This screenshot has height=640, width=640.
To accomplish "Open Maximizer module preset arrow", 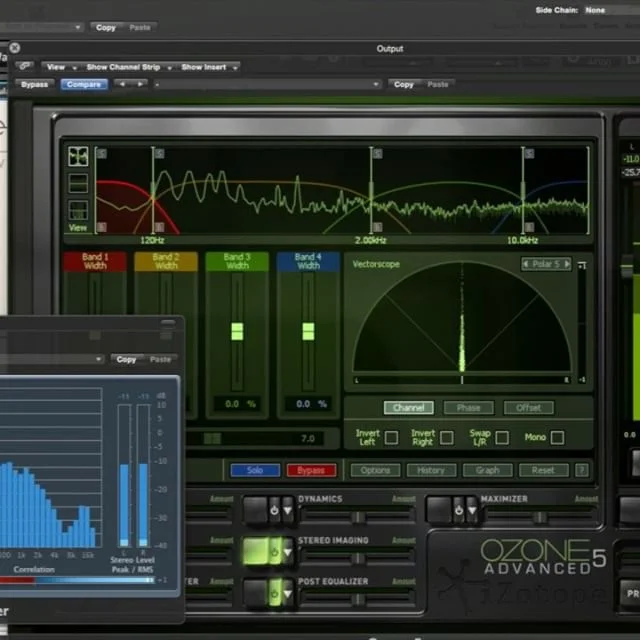I will coord(472,510).
